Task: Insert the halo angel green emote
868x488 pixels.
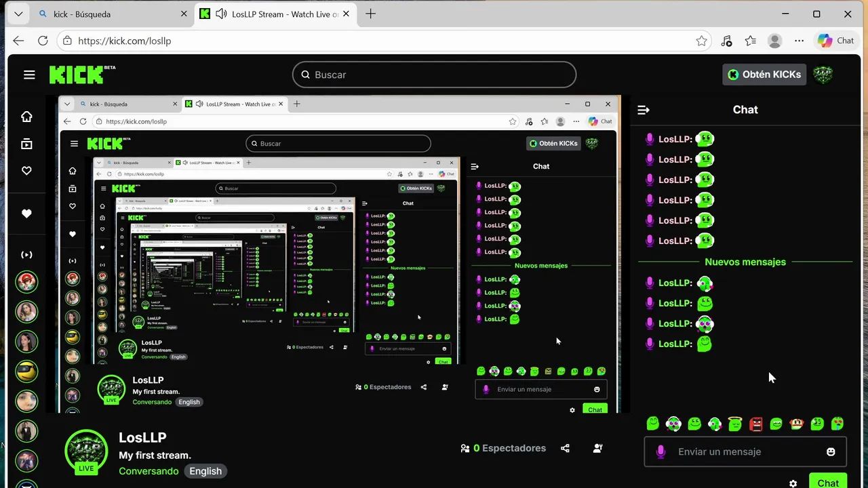Action: (735, 424)
